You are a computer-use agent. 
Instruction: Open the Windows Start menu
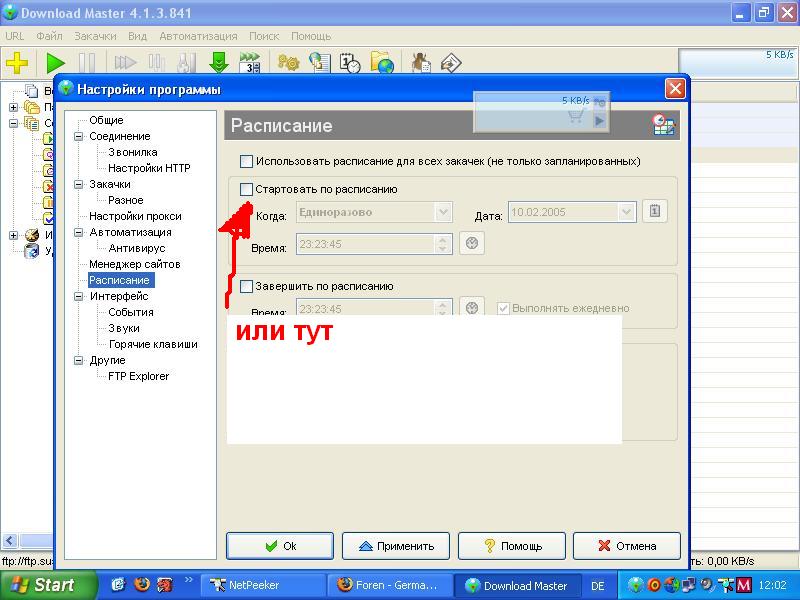(x=47, y=585)
